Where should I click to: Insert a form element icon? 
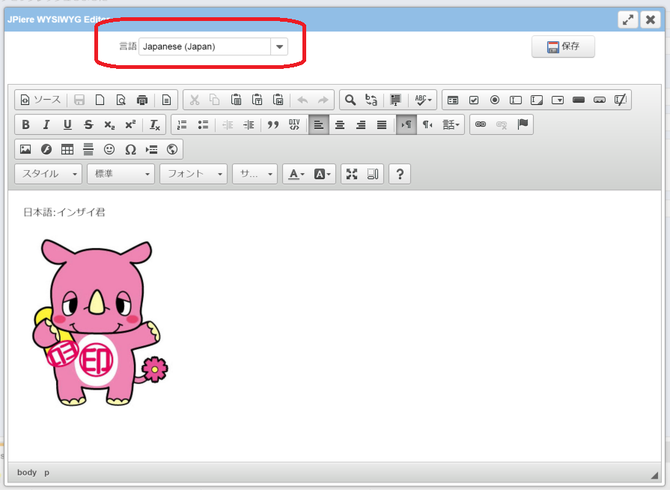coord(453,100)
